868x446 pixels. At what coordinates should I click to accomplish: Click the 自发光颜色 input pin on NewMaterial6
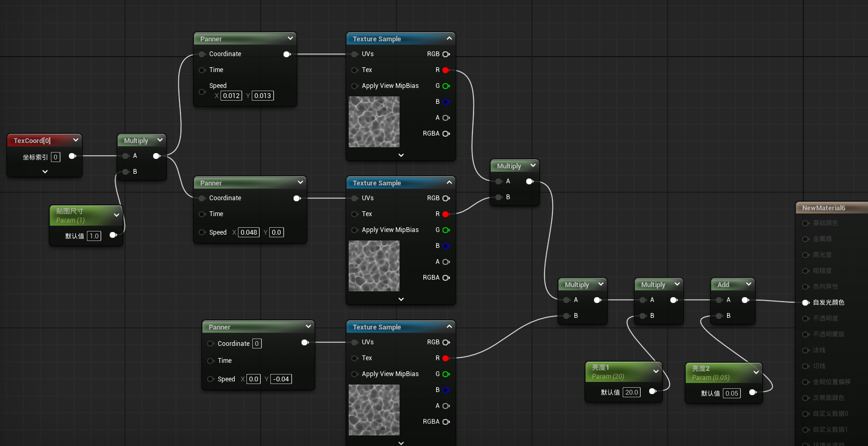(805, 302)
